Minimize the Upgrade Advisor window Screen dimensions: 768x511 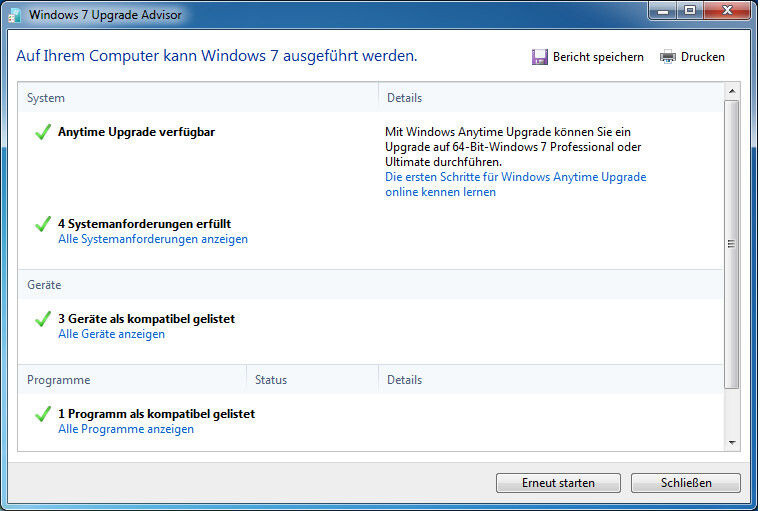click(663, 11)
